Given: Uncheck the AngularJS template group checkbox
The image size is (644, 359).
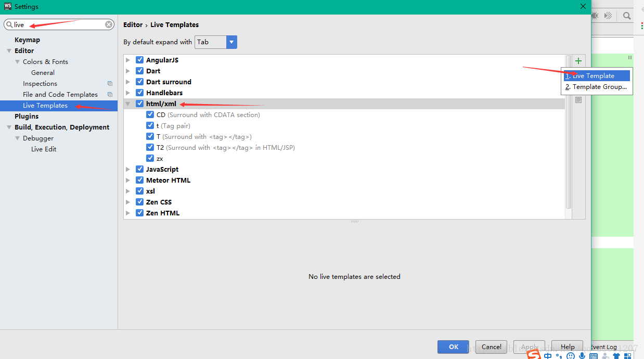Looking at the screenshot, I should click(139, 60).
